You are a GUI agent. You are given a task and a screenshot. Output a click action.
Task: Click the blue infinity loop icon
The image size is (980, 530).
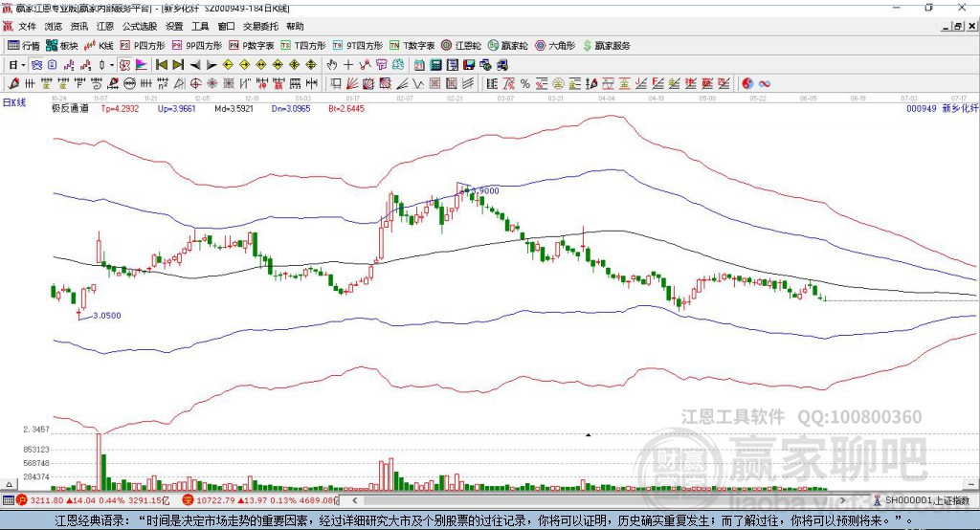click(x=765, y=83)
